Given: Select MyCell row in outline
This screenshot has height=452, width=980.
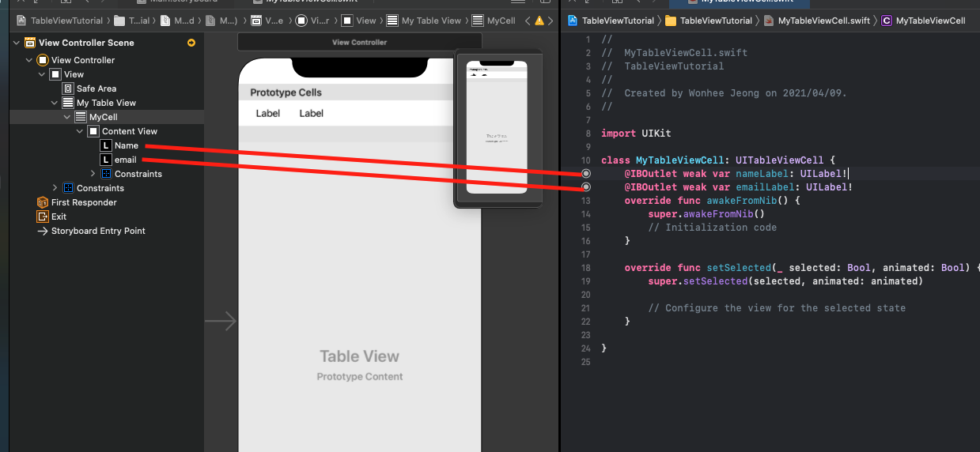Looking at the screenshot, I should click(x=107, y=117).
